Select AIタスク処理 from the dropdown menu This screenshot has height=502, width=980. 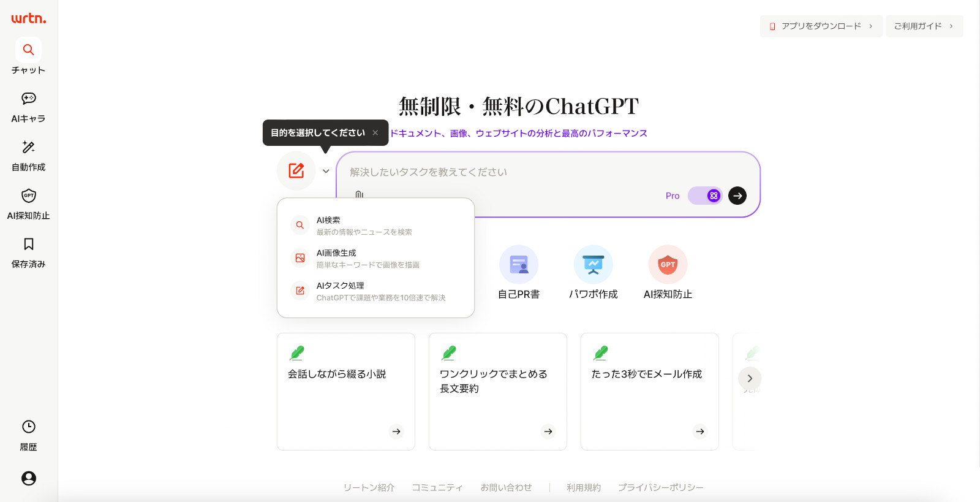375,291
